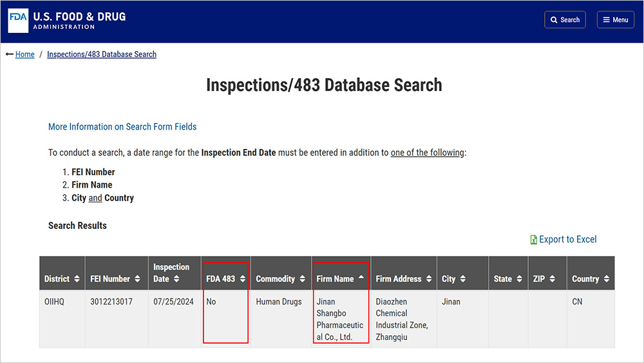Open the Menu hamburger button

[x=615, y=20]
